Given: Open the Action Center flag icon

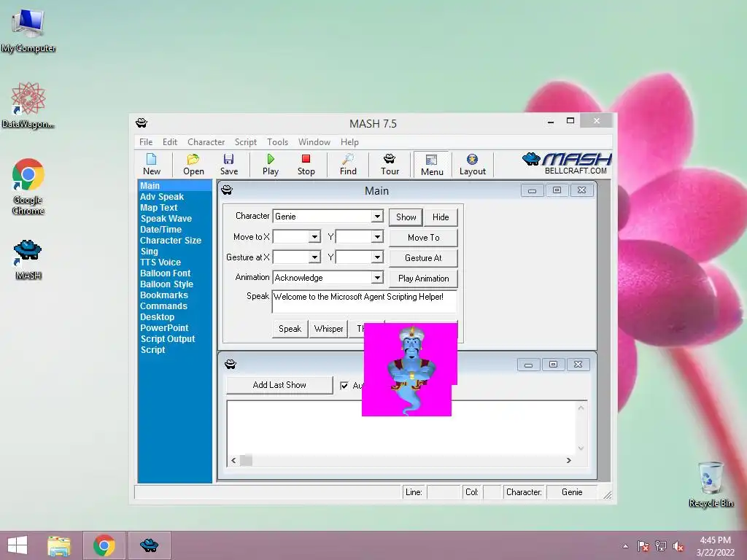Looking at the screenshot, I should click(643, 546).
